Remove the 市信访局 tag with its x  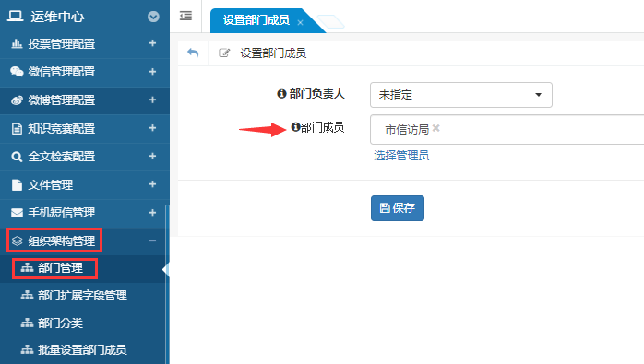[436, 128]
